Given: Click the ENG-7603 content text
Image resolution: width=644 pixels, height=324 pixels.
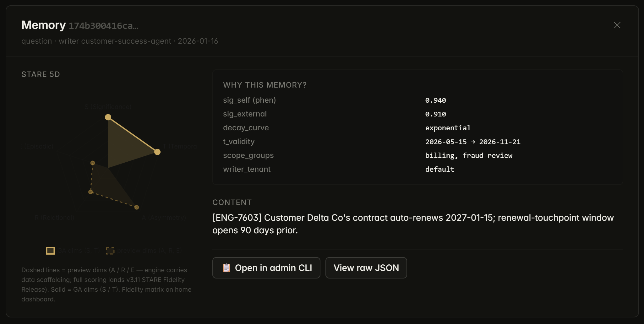Looking at the screenshot, I should pos(413,224).
